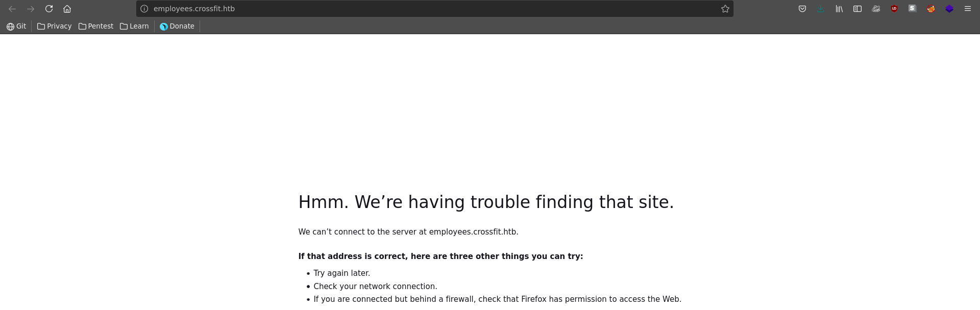Open the Downloads panel
This screenshot has width=980, height=310.
pyautogui.click(x=821, y=9)
